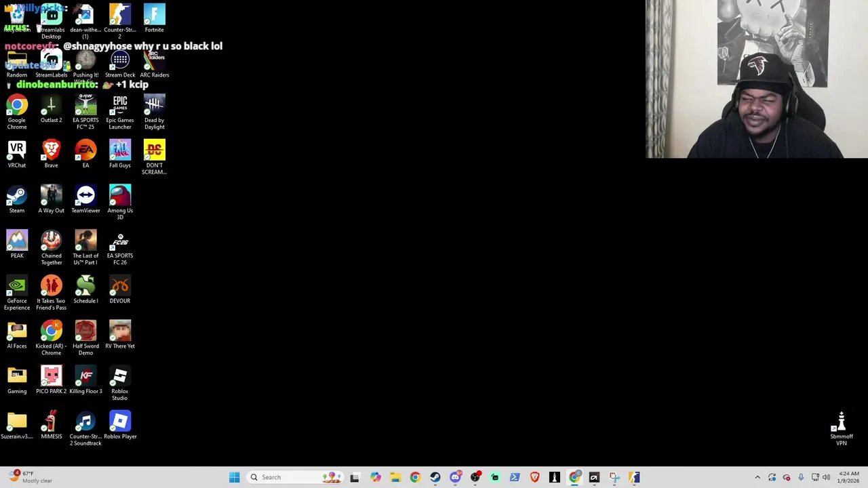
Task: Select the Steam desktop shortcut
Action: click(x=17, y=200)
